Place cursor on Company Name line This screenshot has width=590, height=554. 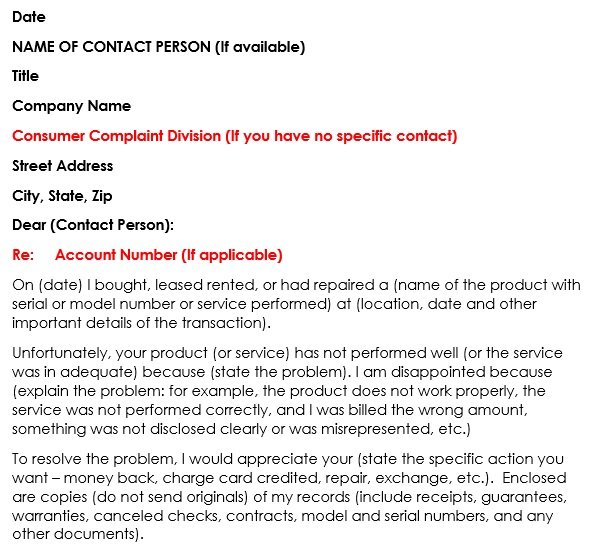click(x=71, y=106)
